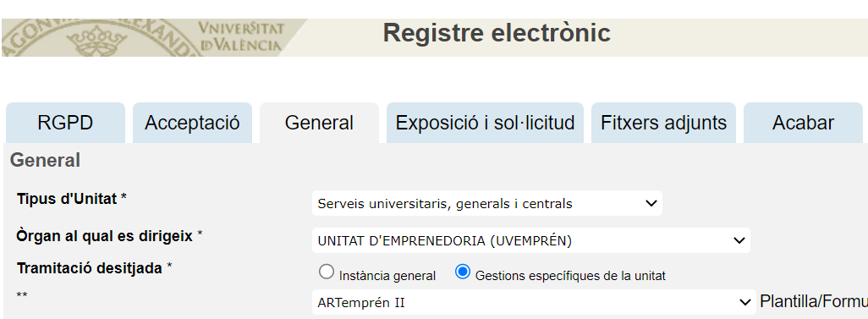Select the Instància general radio button
Image resolution: width=868 pixels, height=319 pixels.
[327, 272]
